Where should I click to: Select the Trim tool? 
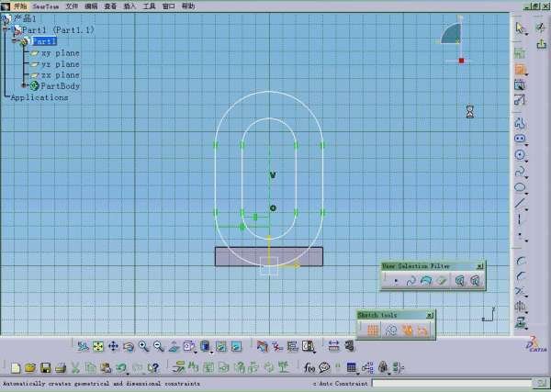521,291
